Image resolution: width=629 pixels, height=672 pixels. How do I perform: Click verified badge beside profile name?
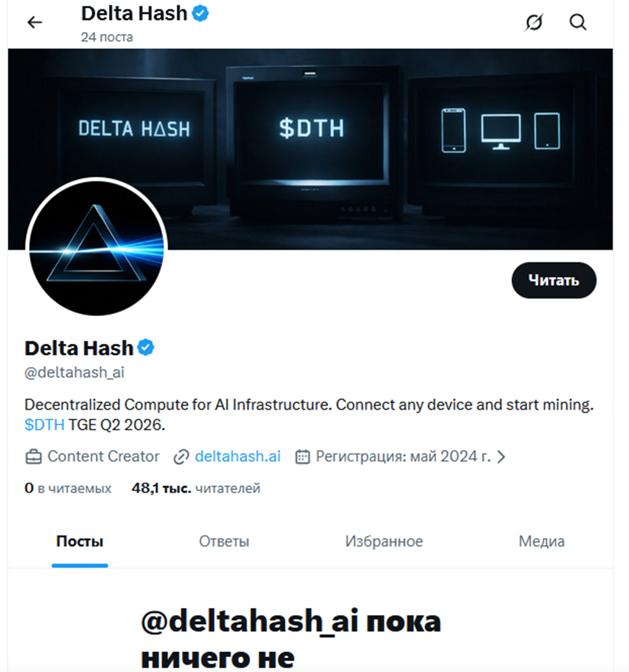coord(147,348)
